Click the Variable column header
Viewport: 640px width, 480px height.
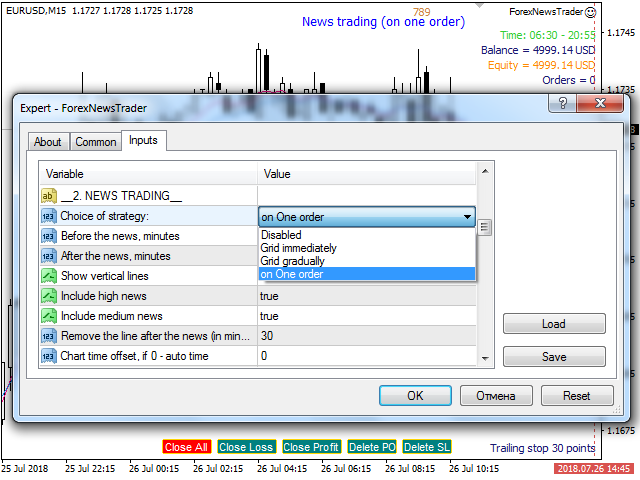point(149,174)
